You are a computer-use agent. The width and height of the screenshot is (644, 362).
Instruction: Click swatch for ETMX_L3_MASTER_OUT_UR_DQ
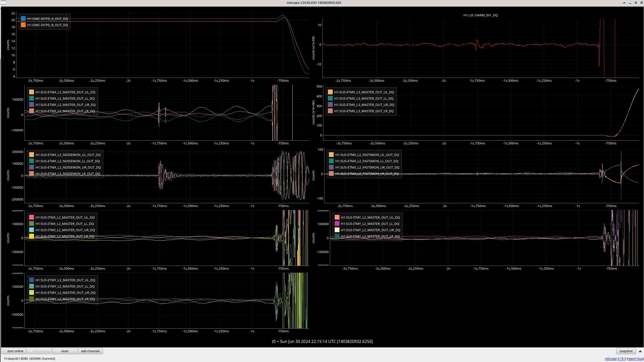(x=330, y=105)
